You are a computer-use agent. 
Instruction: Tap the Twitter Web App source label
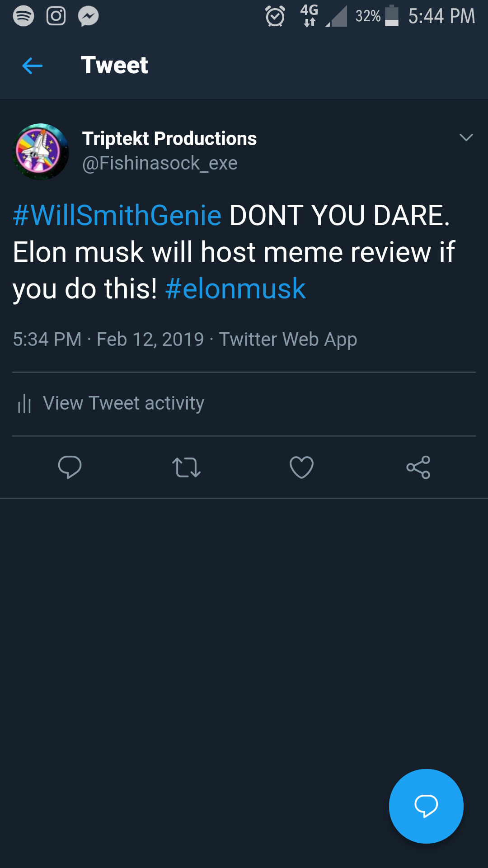(288, 340)
